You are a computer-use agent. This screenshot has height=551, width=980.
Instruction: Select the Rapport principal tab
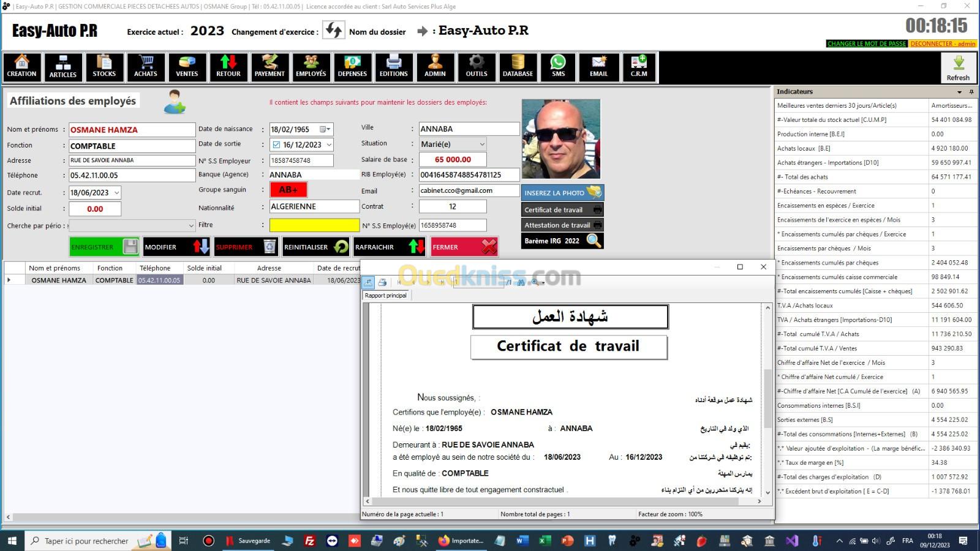click(385, 296)
